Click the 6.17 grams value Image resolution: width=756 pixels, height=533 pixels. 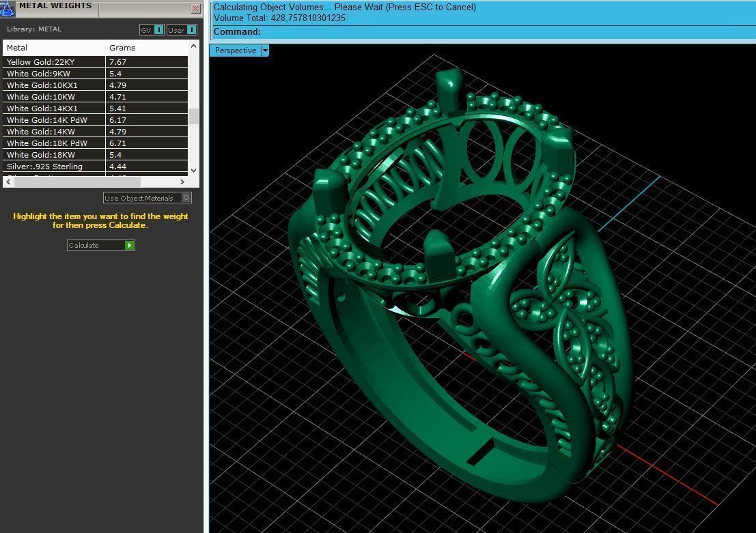(x=117, y=119)
